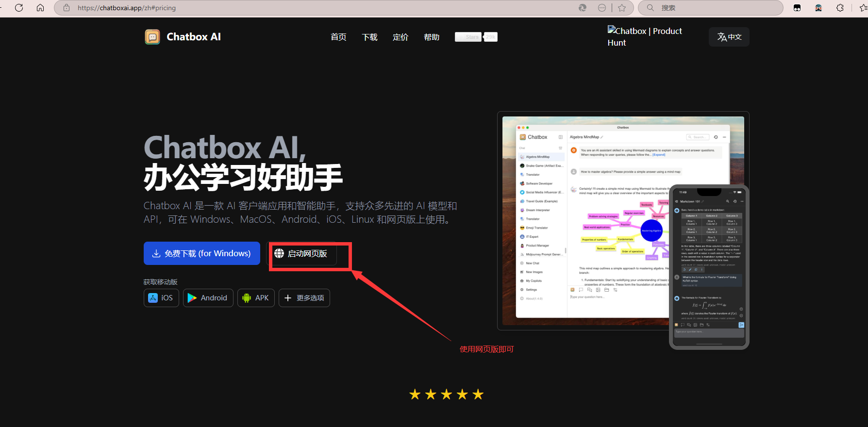Click the magnifier icon in search box
The image size is (868, 427).
pyautogui.click(x=651, y=8)
